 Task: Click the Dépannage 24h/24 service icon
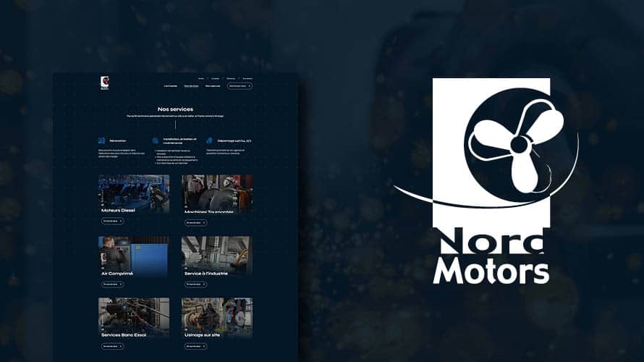coord(209,140)
